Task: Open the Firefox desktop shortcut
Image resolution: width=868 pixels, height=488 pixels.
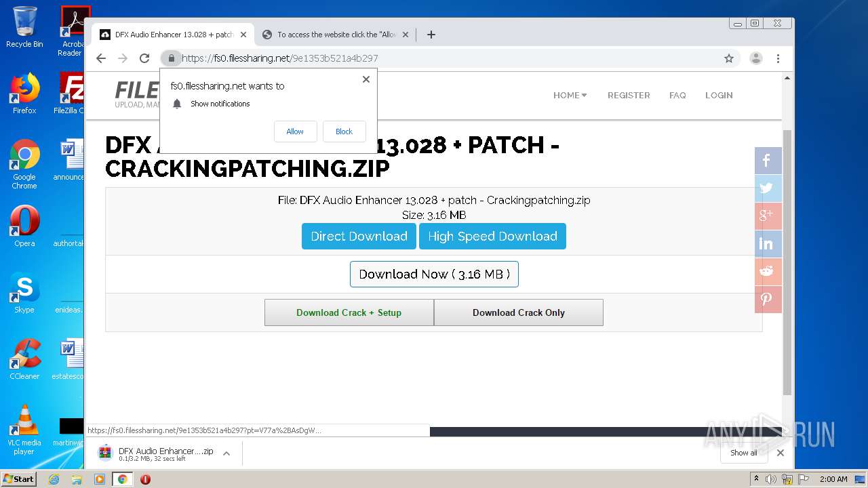Action: coord(24,94)
